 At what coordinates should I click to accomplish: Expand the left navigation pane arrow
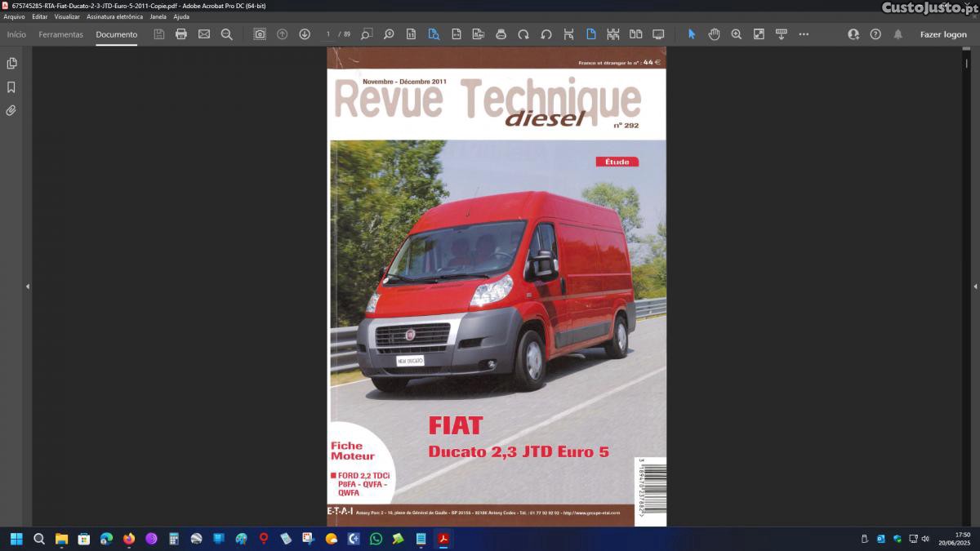tap(27, 287)
